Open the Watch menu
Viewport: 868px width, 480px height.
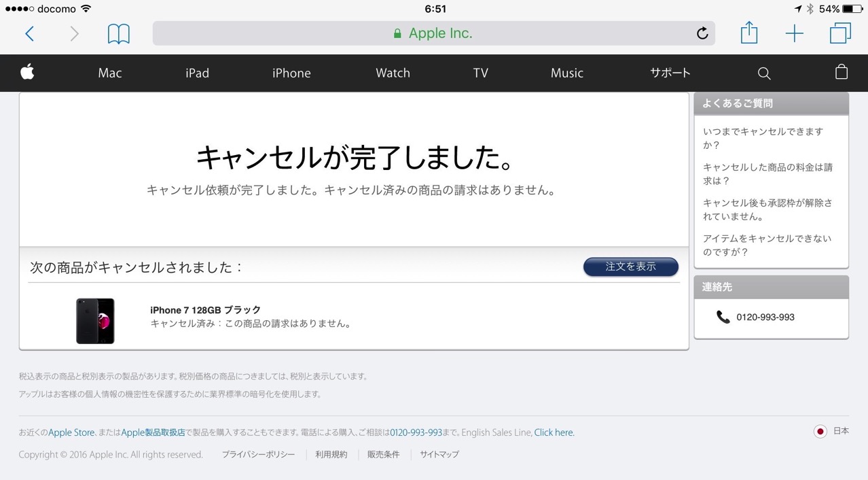pyautogui.click(x=393, y=73)
